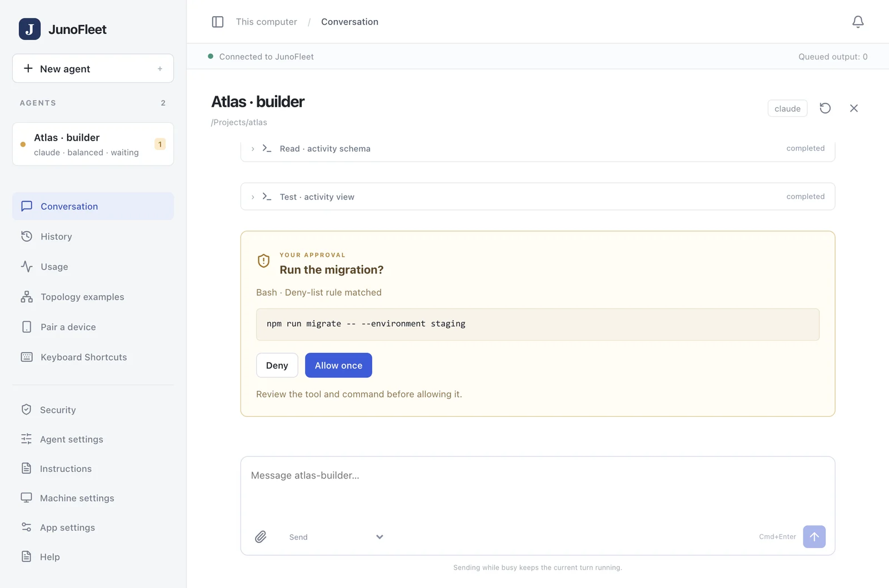This screenshot has height=588, width=889.
Task: Open the Security settings
Action: coord(93,410)
